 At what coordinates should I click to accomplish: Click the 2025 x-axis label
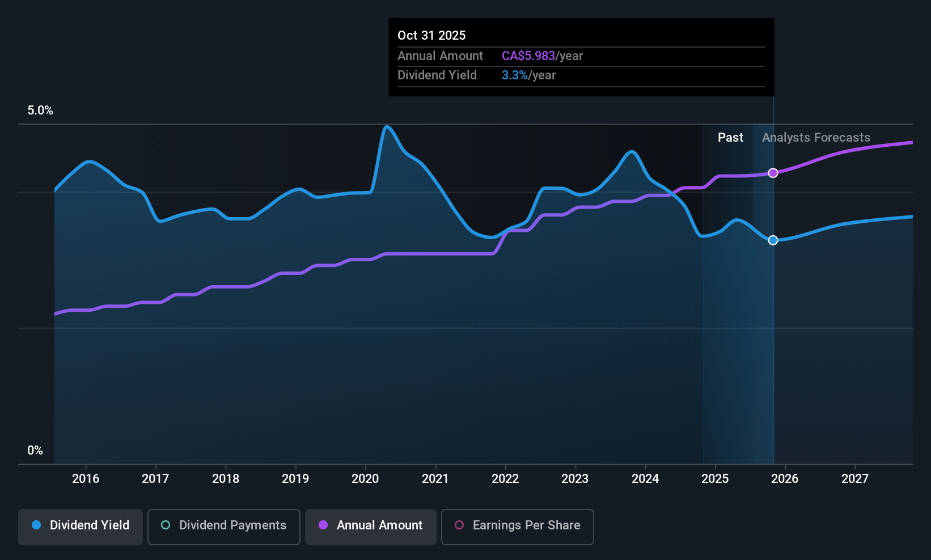715,479
